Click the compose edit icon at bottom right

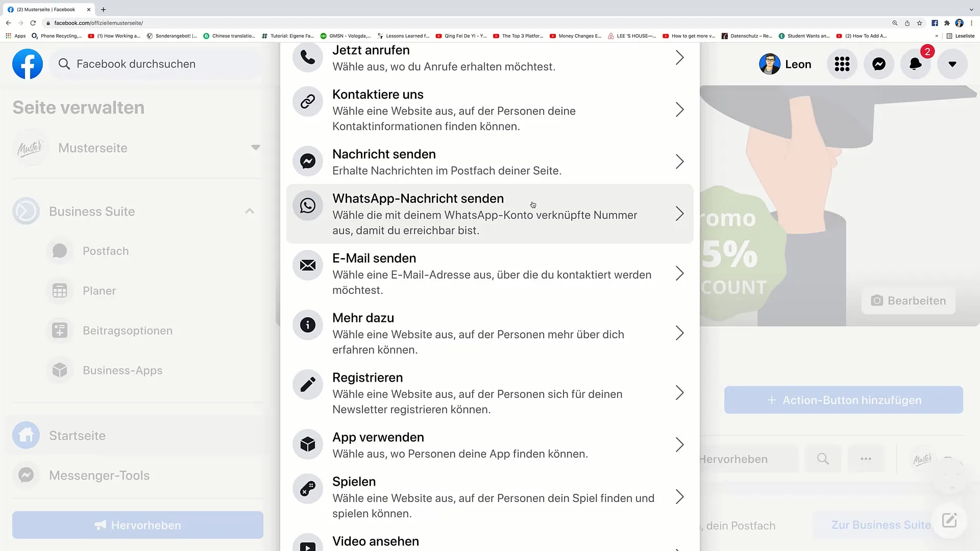[949, 521]
